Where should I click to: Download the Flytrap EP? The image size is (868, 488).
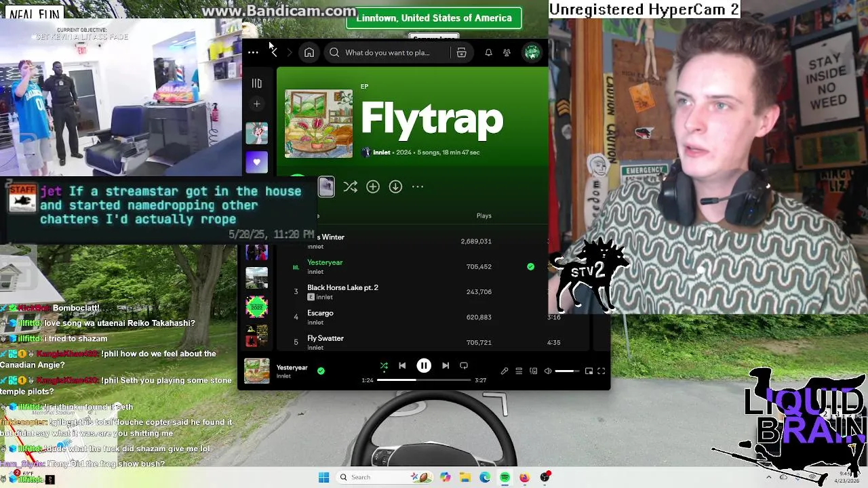395,186
